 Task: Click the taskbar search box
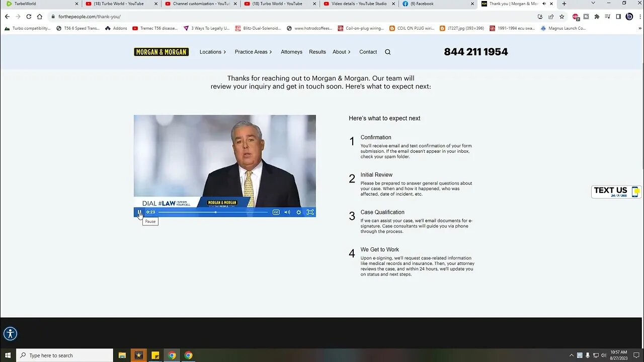point(64,355)
